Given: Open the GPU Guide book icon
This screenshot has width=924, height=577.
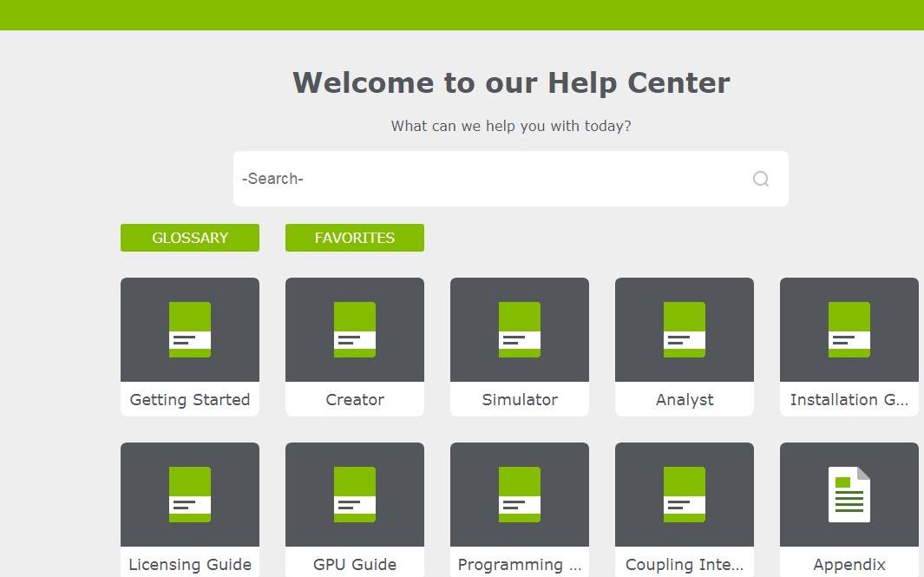Looking at the screenshot, I should 355,495.
